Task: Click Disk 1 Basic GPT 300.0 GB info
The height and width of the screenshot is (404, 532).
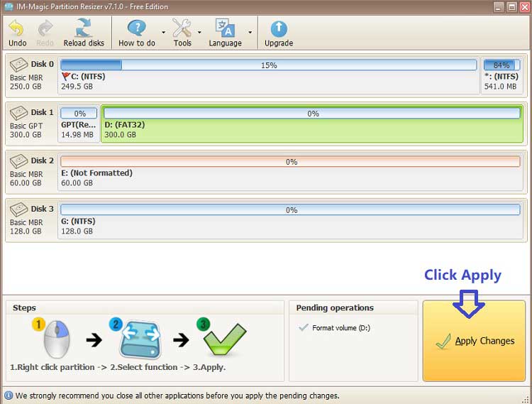Action: 26,131
